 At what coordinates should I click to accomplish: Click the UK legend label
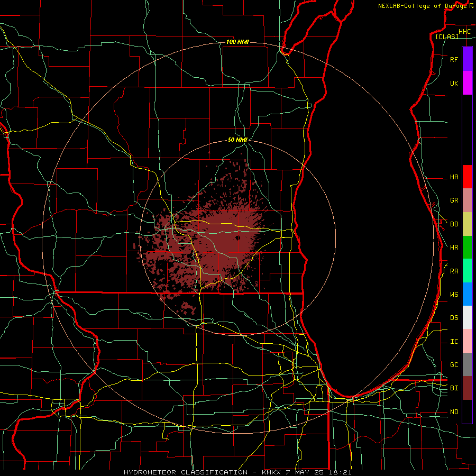pos(454,84)
